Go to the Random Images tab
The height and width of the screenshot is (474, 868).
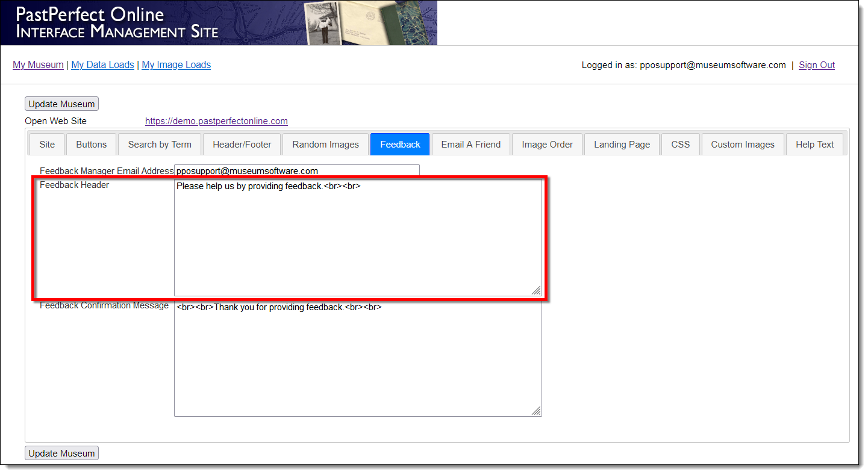click(x=326, y=145)
